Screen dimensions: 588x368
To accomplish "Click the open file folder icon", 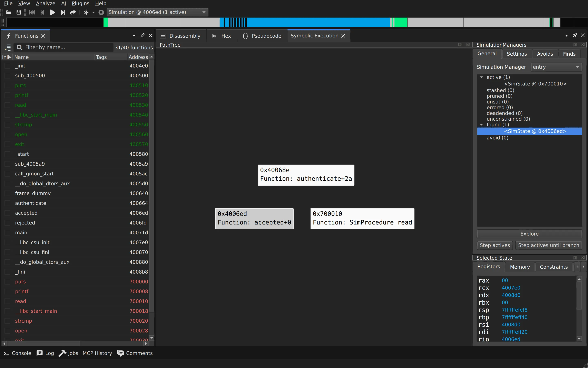I will (x=9, y=12).
